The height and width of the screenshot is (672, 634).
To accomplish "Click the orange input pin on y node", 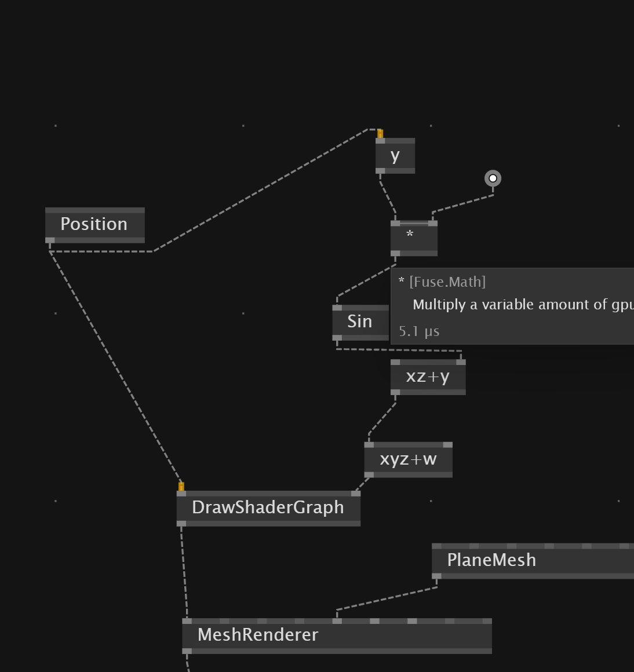I will tap(380, 134).
